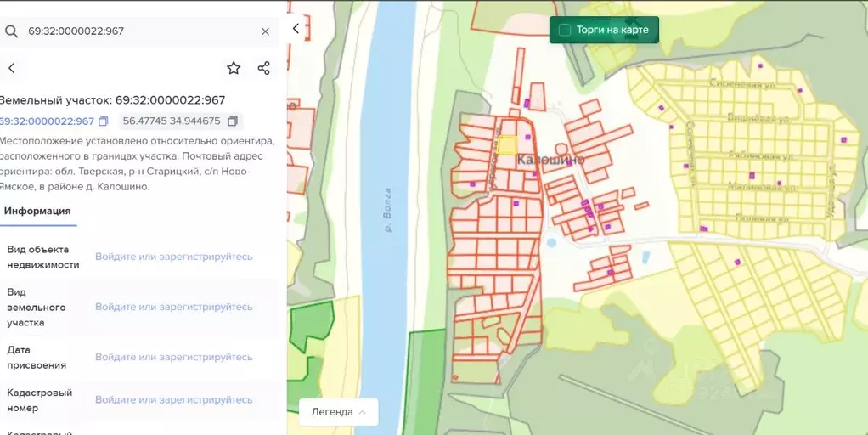This screenshot has height=435, width=868.
Task: Copy coordinates 56.47745 34.944675
Action: [233, 121]
